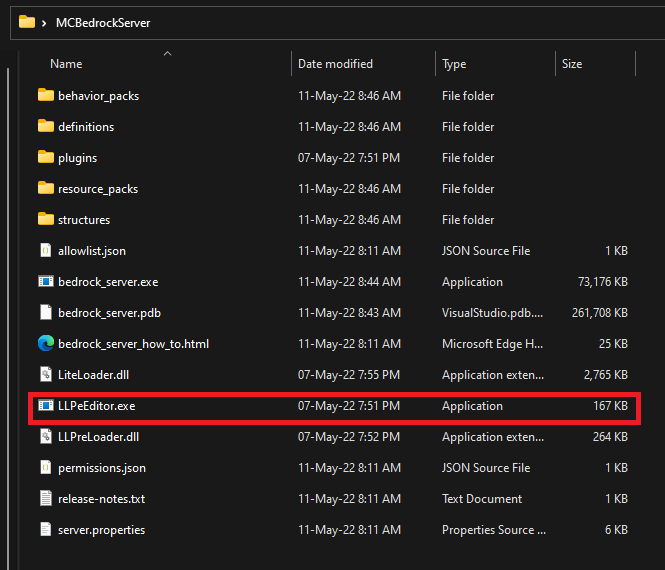Sort the list by the Name column header
Image resolution: width=665 pixels, height=570 pixels.
point(66,64)
